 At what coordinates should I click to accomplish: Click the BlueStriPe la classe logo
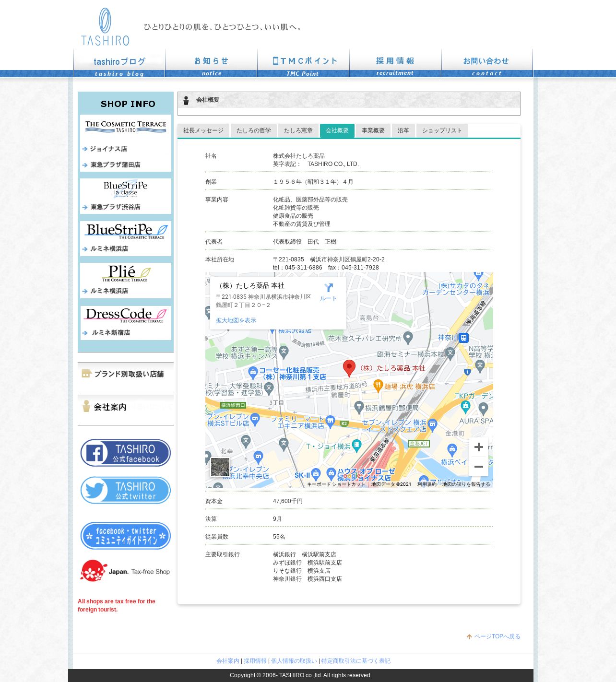(x=126, y=189)
